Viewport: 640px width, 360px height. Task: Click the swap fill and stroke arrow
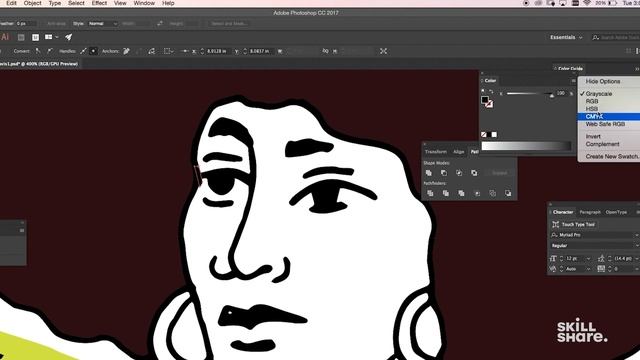coord(491,92)
